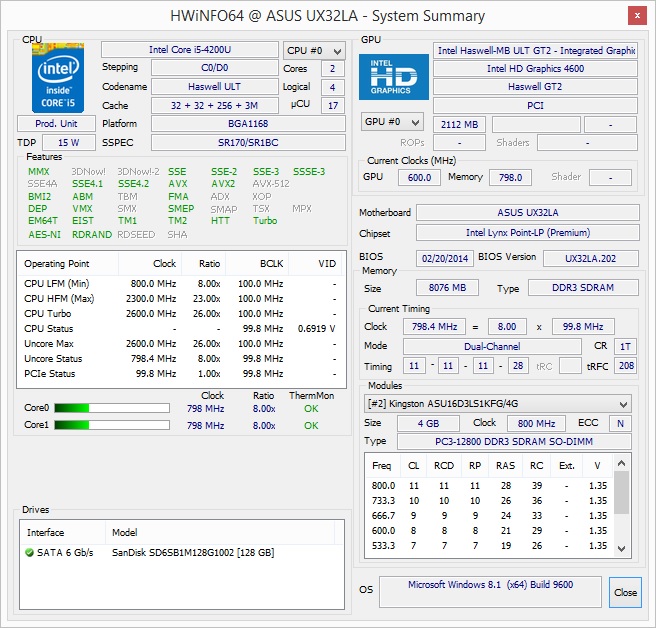The height and width of the screenshot is (628, 656).
Task: Click the 800 MHz module clock field
Action: point(536,423)
